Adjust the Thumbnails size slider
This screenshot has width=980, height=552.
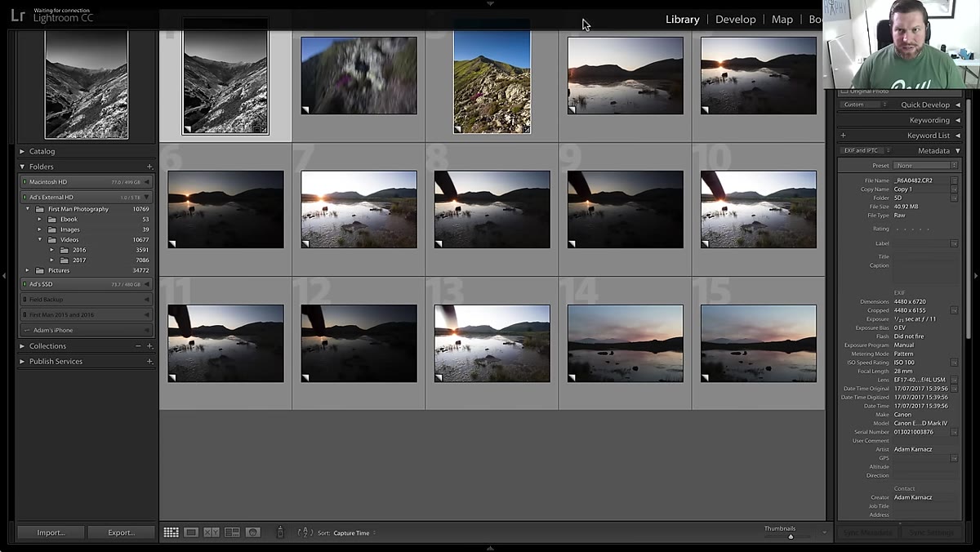[x=791, y=536]
